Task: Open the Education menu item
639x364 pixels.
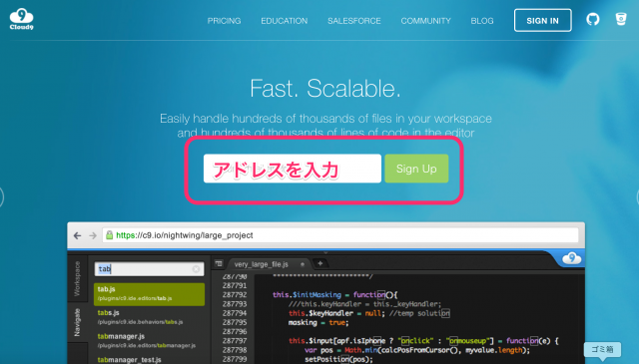Action: tap(284, 21)
